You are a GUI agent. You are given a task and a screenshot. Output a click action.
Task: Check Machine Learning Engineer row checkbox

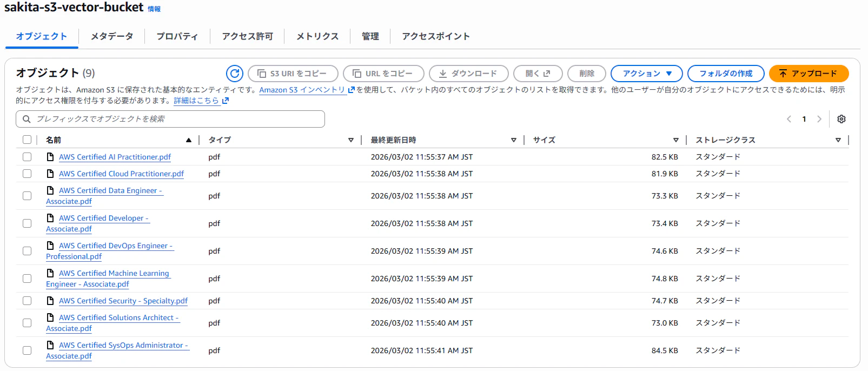[x=27, y=279]
